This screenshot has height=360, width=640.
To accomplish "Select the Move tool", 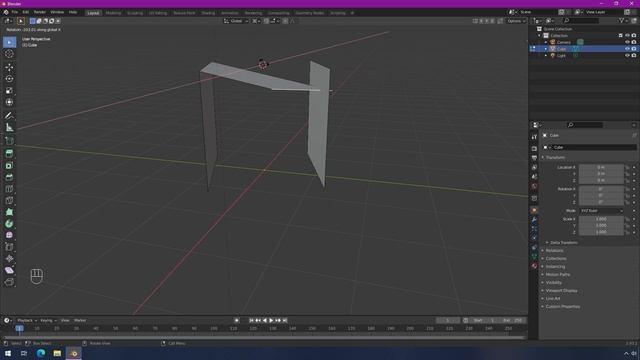I will (x=9, y=67).
